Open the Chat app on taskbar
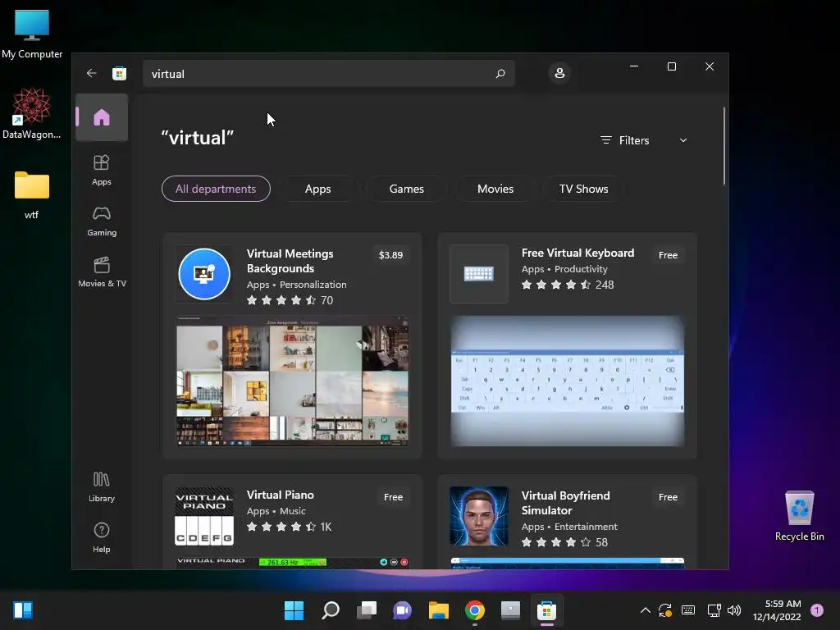 [402, 610]
